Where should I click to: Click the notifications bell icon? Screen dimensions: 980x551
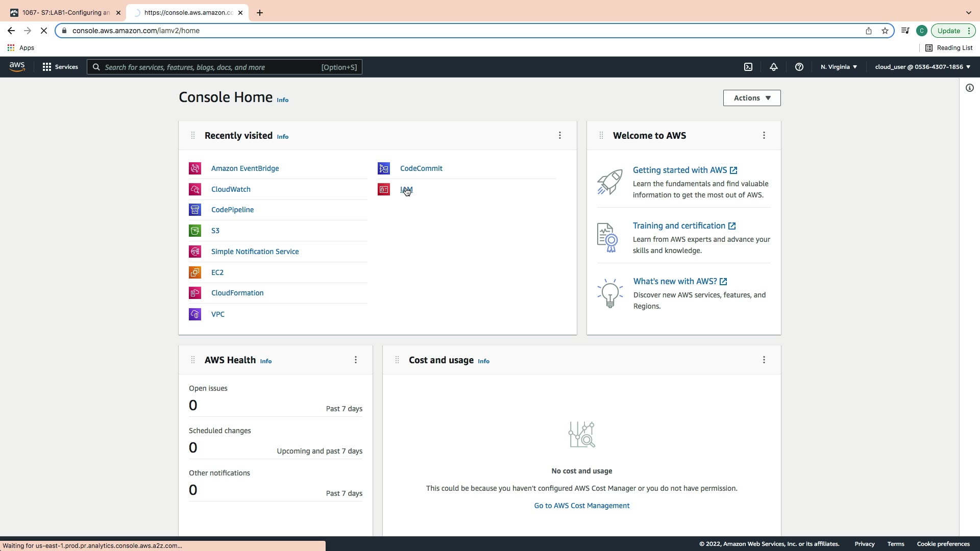coord(774,67)
